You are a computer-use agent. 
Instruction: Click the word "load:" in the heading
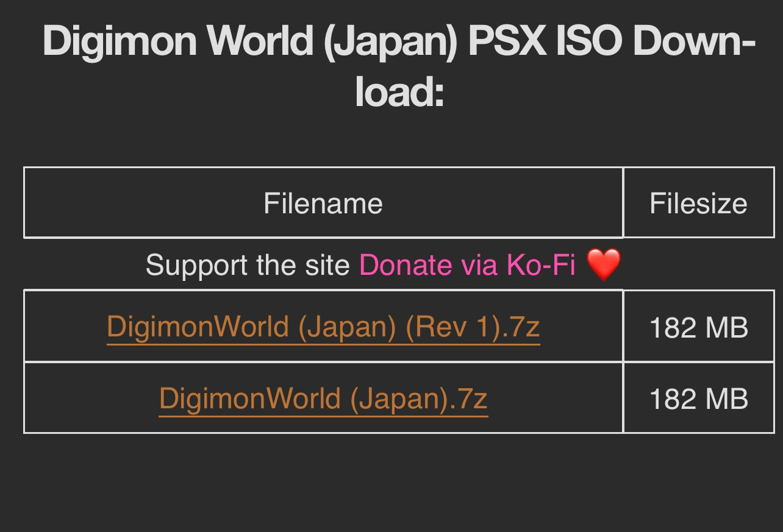tap(399, 91)
